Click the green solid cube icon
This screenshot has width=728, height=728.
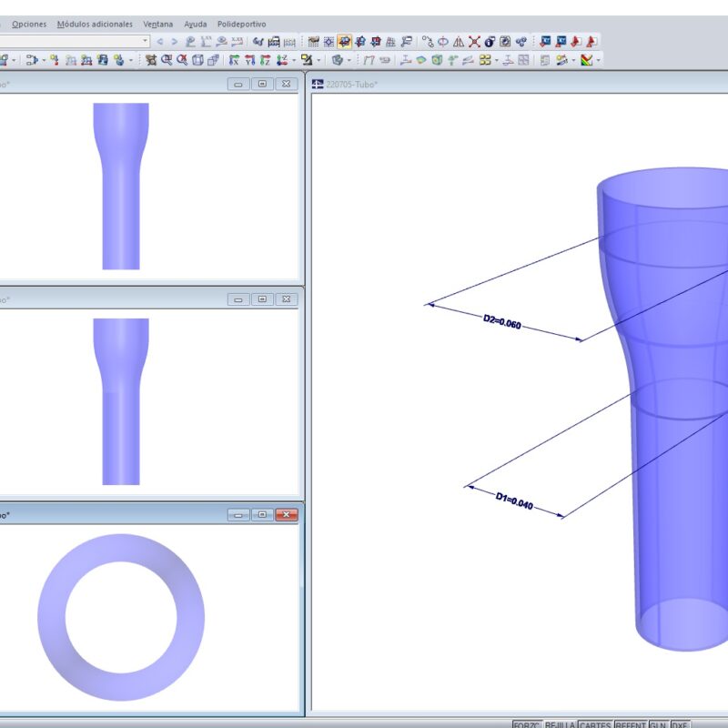coord(437,60)
